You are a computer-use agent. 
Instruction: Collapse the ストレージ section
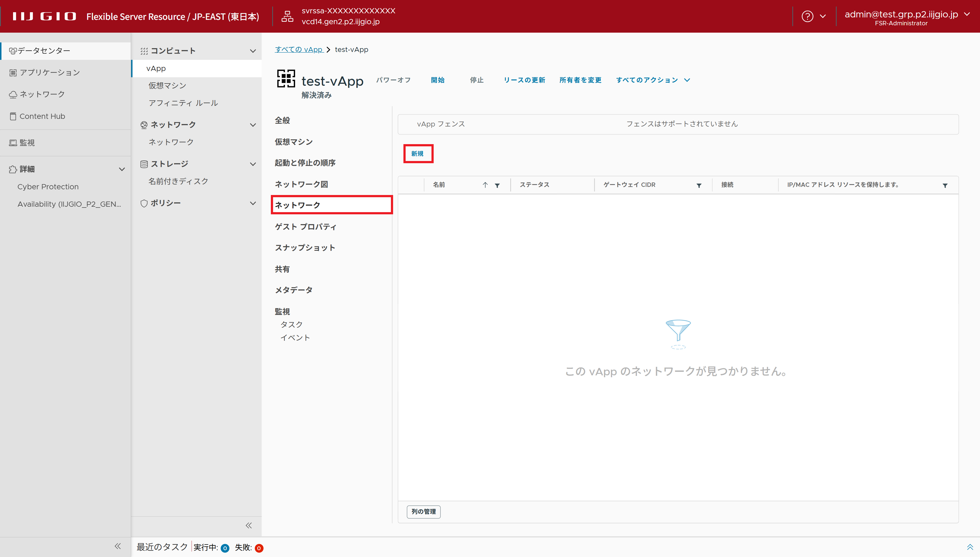tap(253, 164)
